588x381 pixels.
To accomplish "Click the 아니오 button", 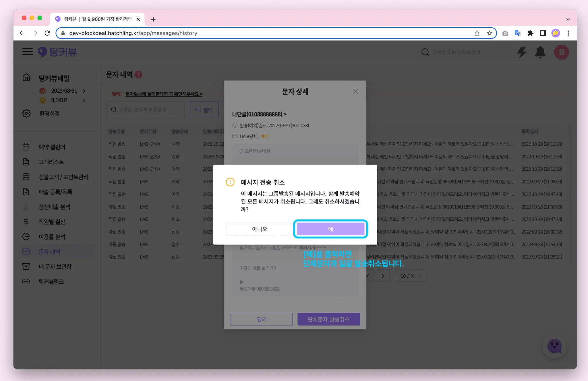I will click(x=260, y=229).
